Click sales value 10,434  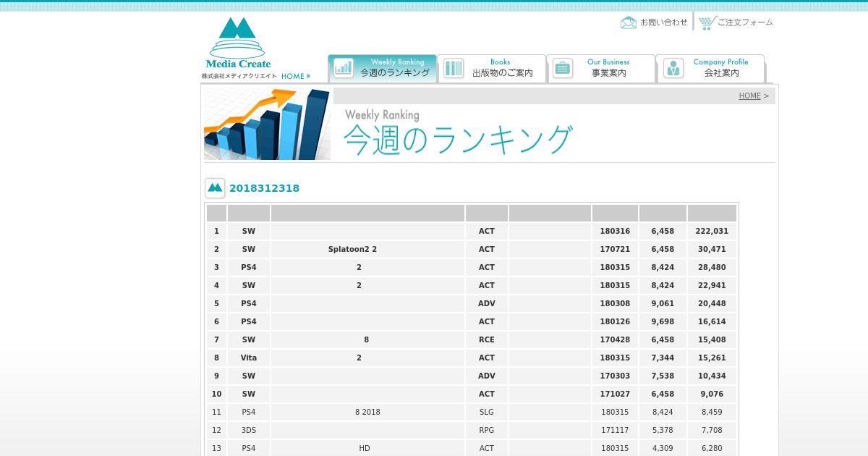[712, 376]
